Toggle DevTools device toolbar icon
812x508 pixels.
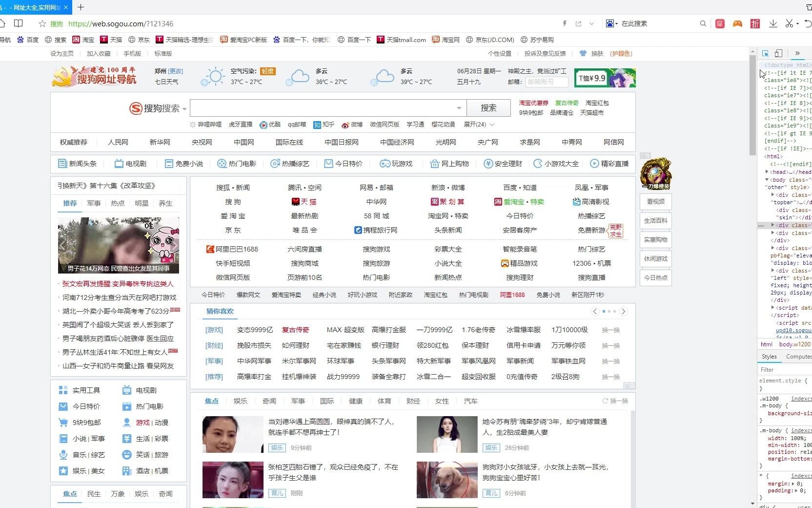click(779, 53)
